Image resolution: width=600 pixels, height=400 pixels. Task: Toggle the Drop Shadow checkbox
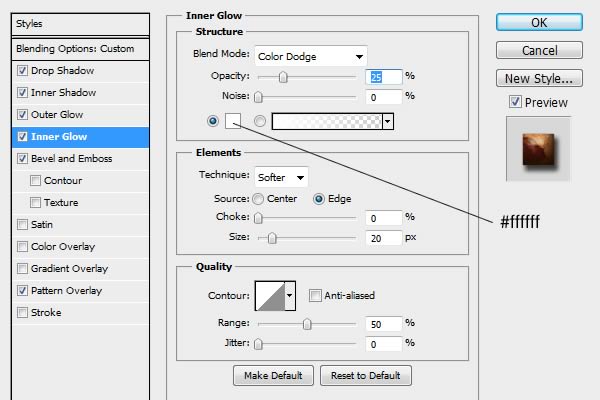[22, 71]
